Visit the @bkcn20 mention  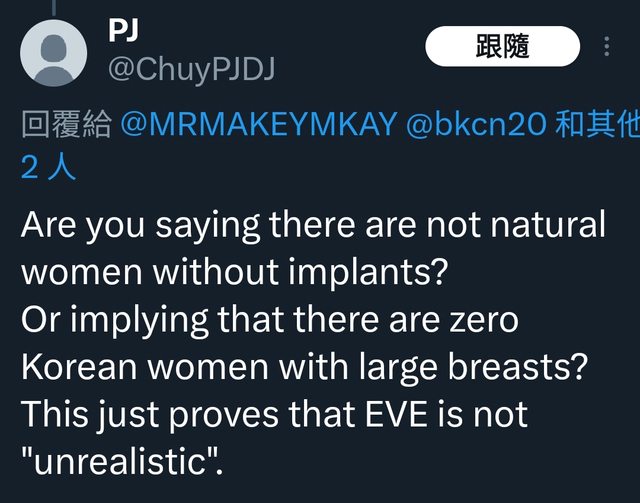[476, 125]
